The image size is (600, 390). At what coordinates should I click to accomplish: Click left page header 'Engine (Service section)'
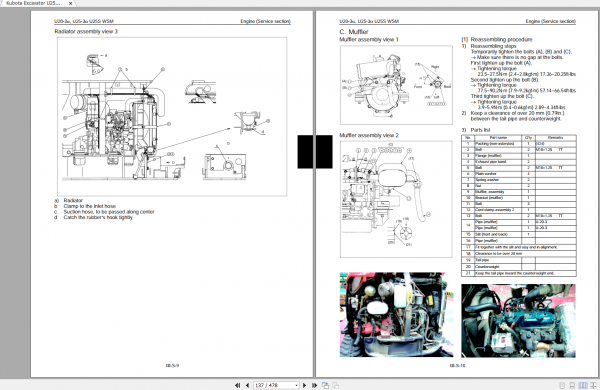[266, 21]
